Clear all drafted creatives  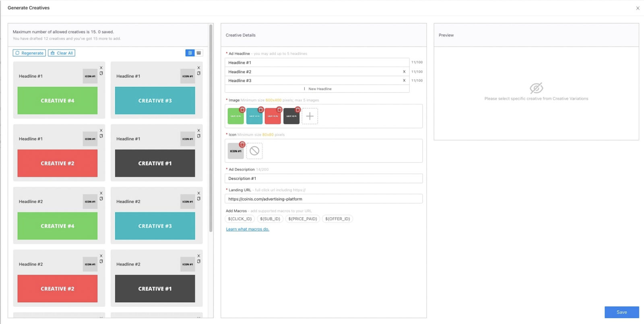pos(62,53)
